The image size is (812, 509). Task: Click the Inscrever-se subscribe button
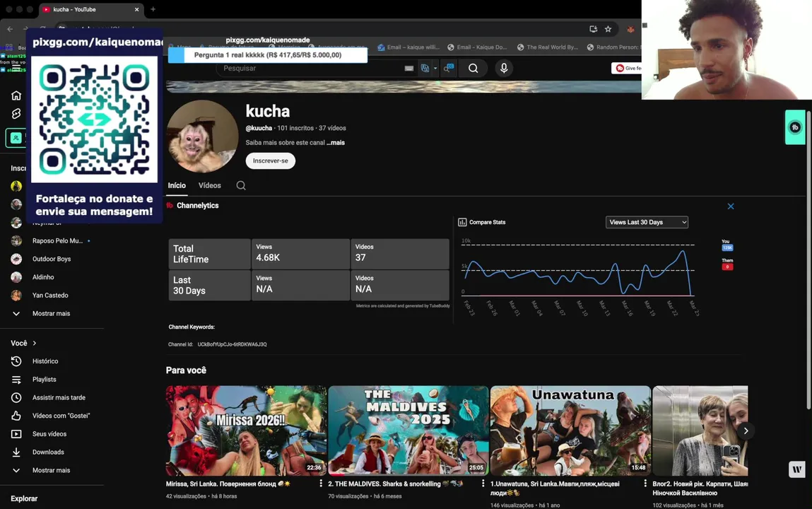pos(271,160)
